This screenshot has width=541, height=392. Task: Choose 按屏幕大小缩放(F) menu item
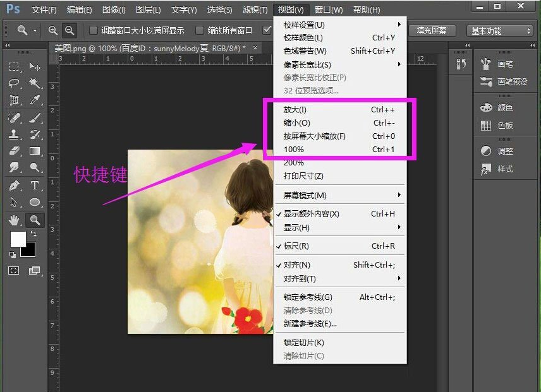[x=340, y=136]
